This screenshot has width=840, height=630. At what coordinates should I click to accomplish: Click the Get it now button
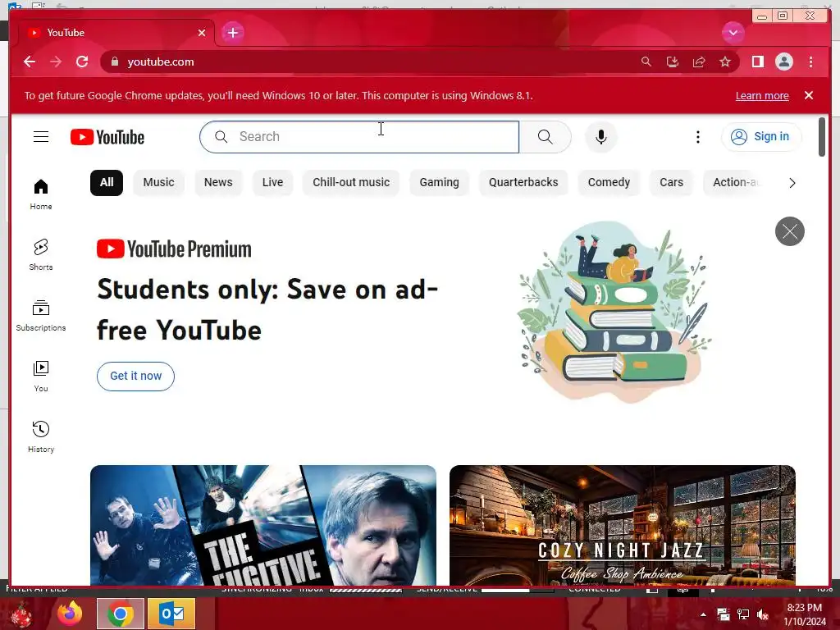pyautogui.click(x=135, y=376)
